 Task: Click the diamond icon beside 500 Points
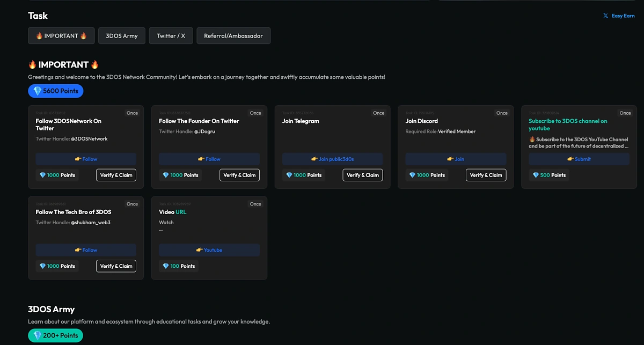pos(536,175)
